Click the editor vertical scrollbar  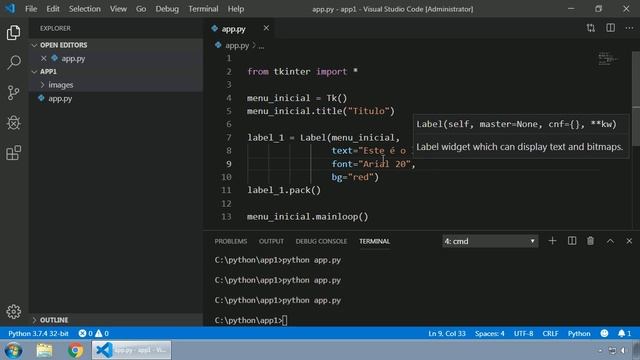[636, 98]
